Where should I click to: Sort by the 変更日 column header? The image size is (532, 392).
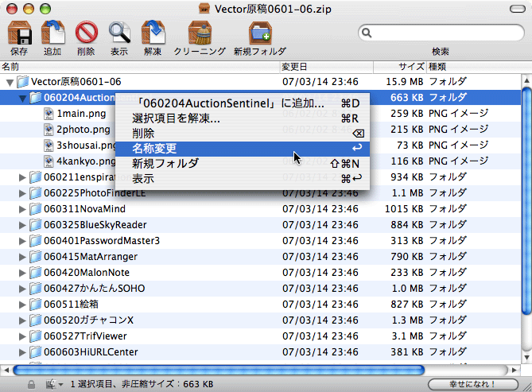pyautogui.click(x=326, y=67)
